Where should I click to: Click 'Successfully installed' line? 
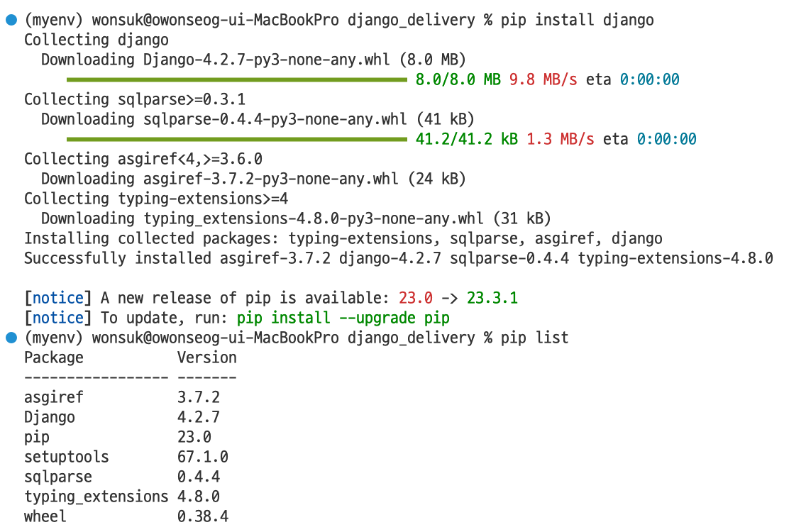pos(399,258)
